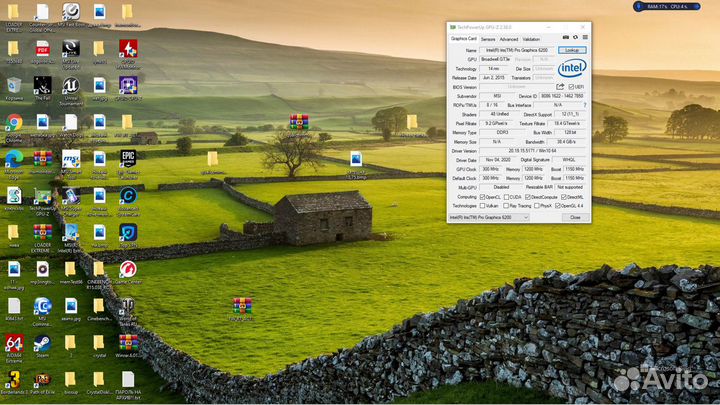Select the TechPowerUp GPU-Z desktop shortcut
This screenshot has width=720, height=405.
(42, 197)
